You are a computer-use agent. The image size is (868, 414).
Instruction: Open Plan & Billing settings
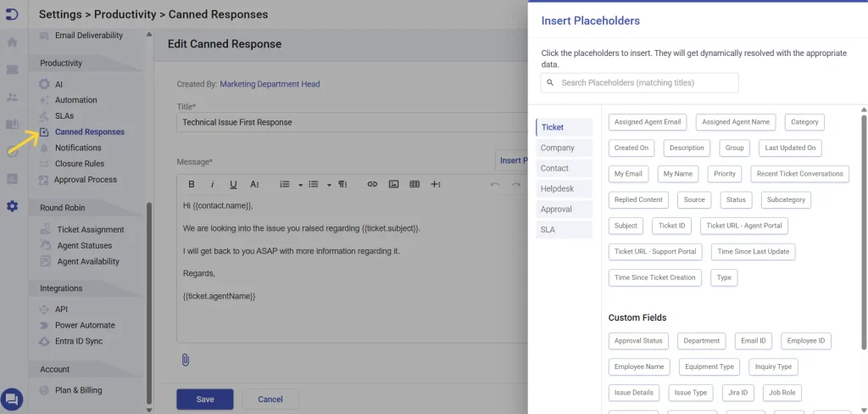[x=78, y=390]
